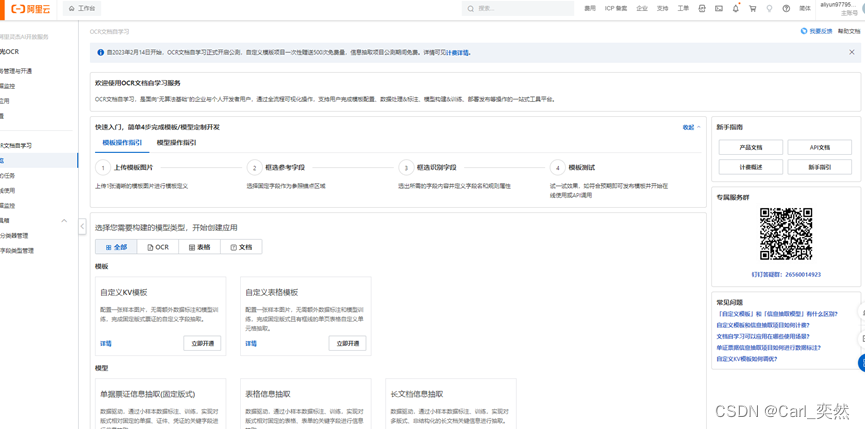865x429 pixels.
Task: Open the 工单 menu
Action: 683,9
